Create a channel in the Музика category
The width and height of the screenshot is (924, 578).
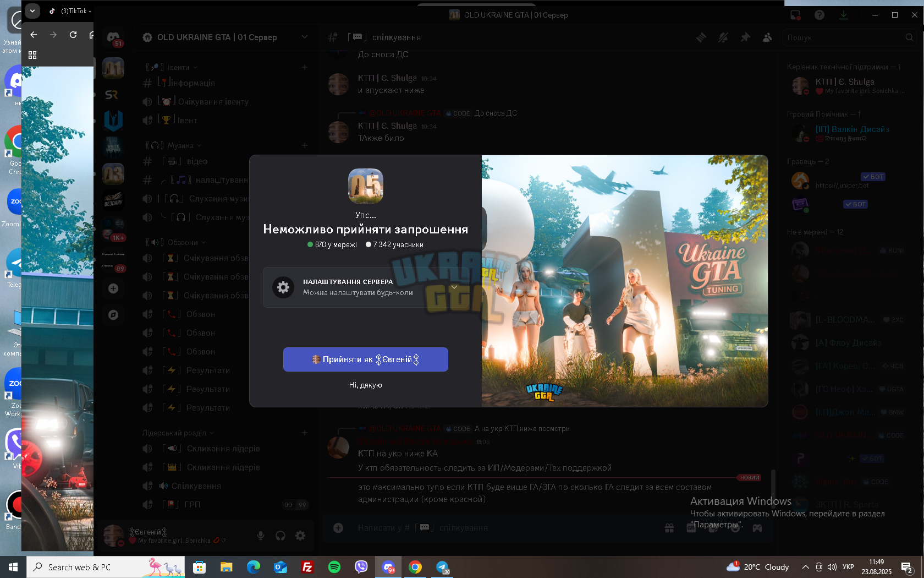click(x=305, y=145)
